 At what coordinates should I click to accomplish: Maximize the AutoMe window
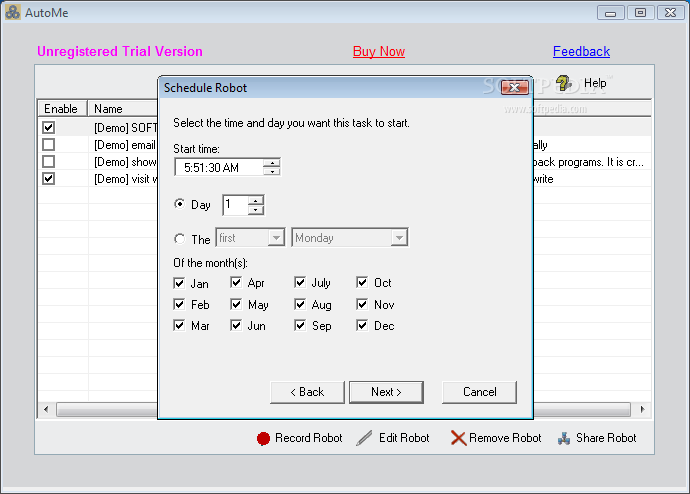point(640,13)
